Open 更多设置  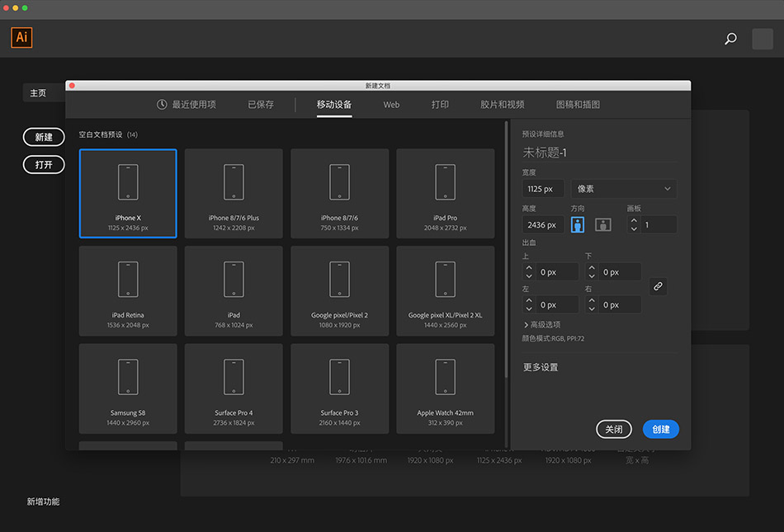[x=541, y=367]
